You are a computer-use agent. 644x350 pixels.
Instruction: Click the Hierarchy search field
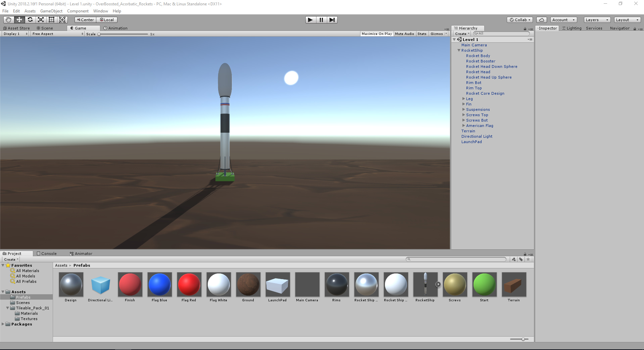point(501,34)
